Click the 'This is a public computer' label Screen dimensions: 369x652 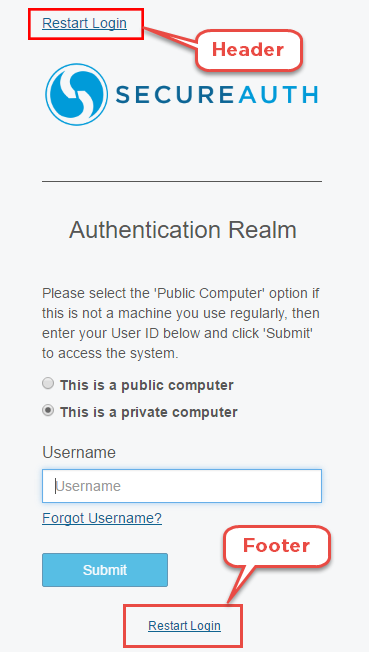pos(146,385)
